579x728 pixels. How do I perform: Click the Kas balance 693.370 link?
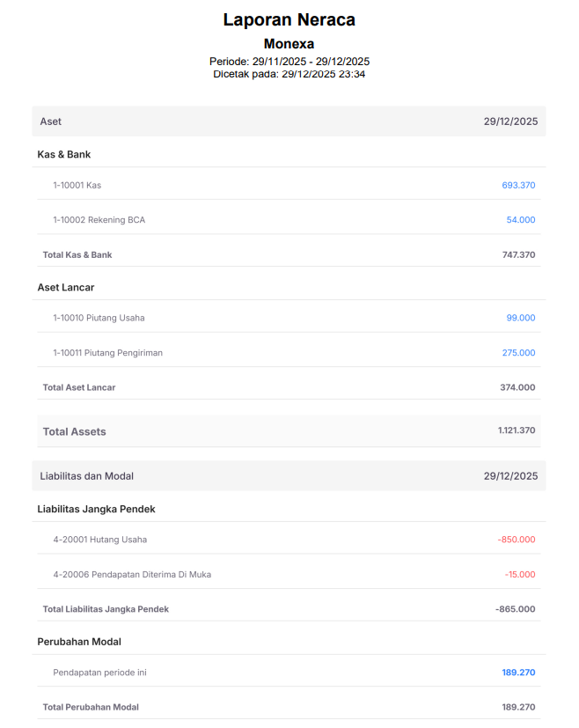coord(518,186)
